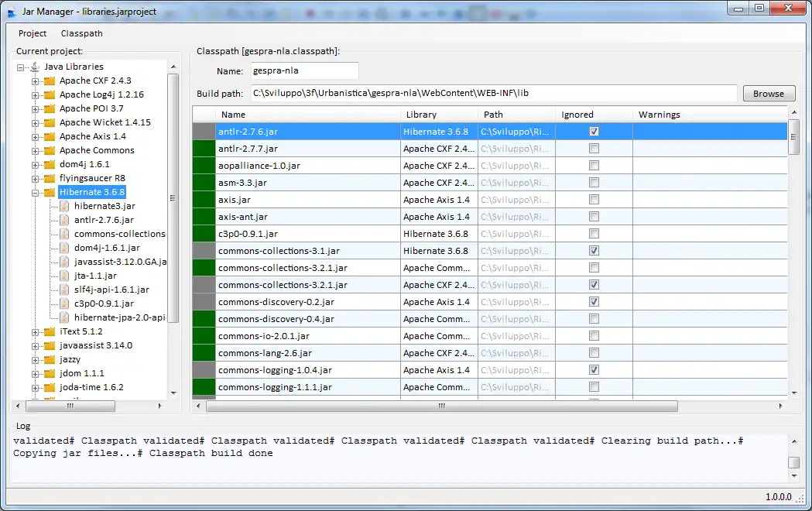Viewport: 812px width, 511px height.
Task: Uncheck Ignored for antlr-2.7.6.jar
Action: (x=594, y=132)
